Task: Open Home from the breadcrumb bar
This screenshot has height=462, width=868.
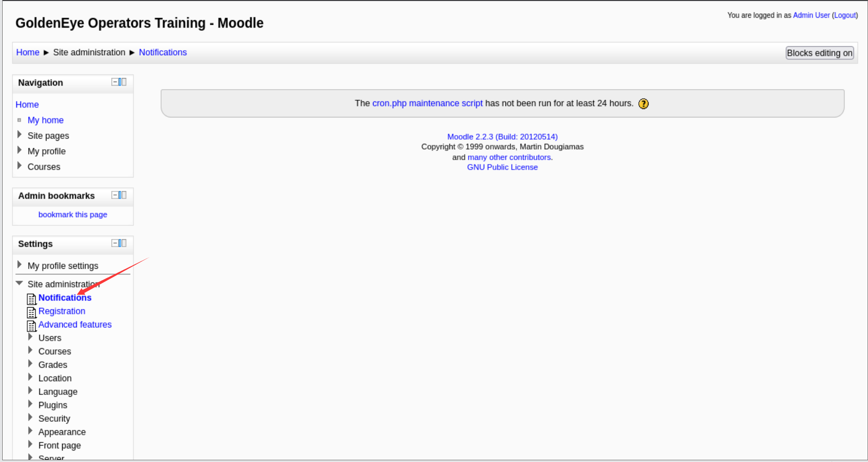Action: pos(28,53)
